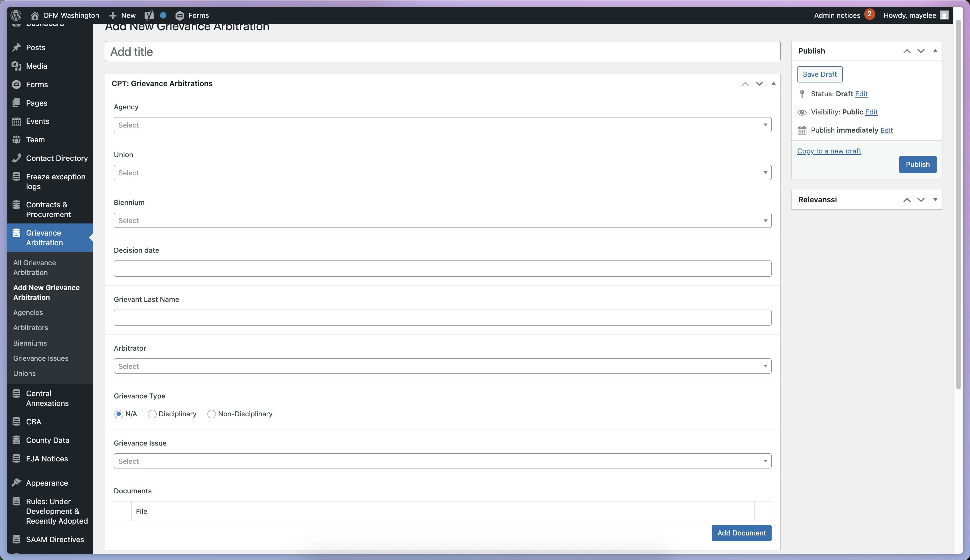
Task: Select the Non-Disciplinary grievance type
Action: pos(211,414)
